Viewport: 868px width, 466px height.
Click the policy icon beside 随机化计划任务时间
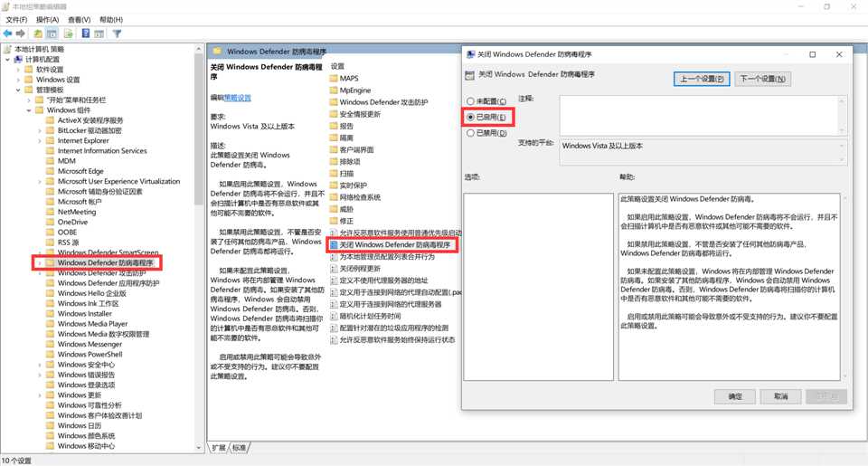click(334, 316)
